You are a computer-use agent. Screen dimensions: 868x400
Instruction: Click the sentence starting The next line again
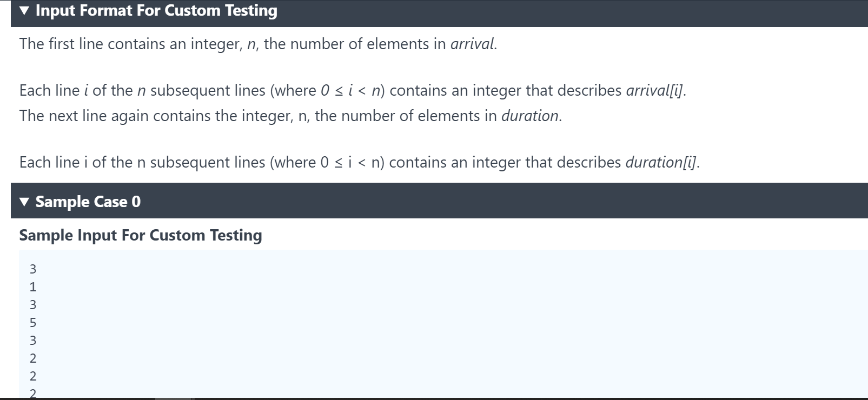[291, 116]
